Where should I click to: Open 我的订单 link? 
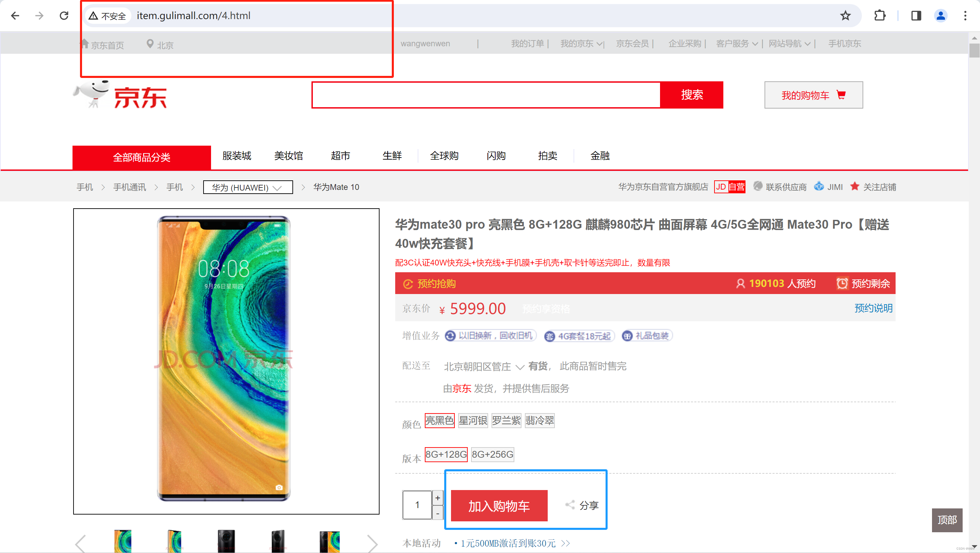527,44
